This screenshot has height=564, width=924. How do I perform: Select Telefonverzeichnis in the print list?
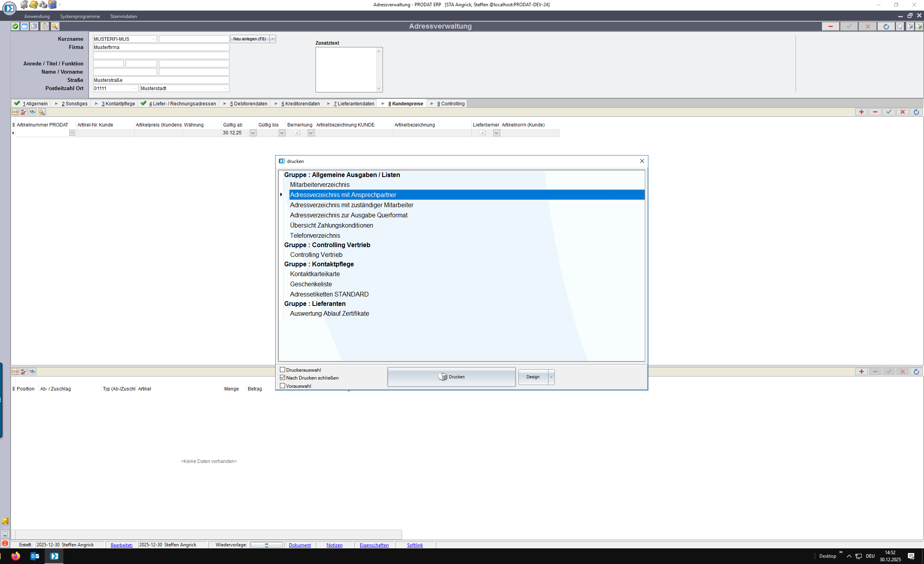tap(315, 235)
